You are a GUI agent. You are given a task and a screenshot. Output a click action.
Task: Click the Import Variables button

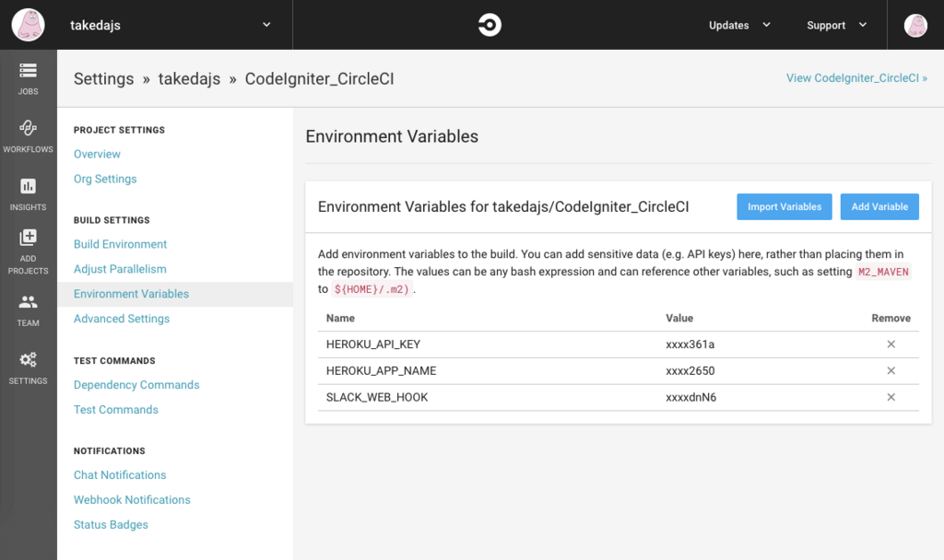tap(785, 206)
